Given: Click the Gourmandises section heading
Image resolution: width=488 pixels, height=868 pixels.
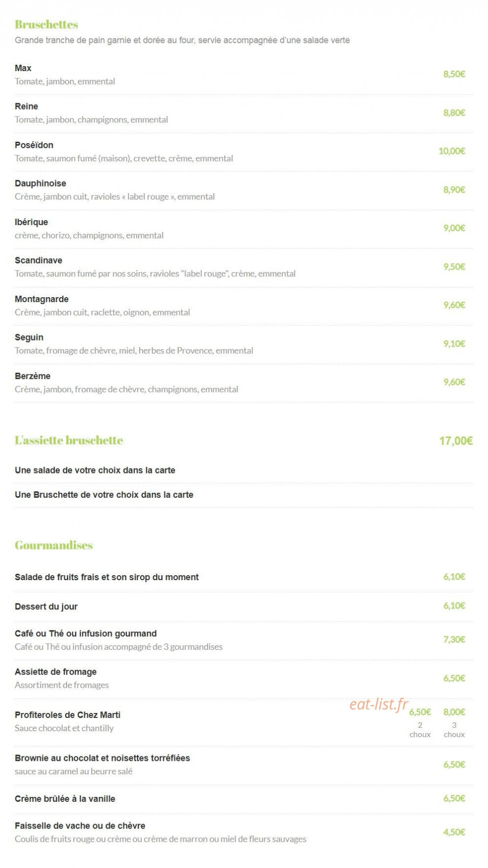Looking at the screenshot, I should 54,545.
